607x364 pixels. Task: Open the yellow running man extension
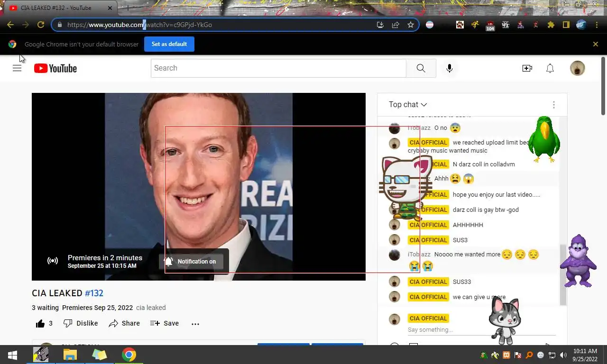475,25
